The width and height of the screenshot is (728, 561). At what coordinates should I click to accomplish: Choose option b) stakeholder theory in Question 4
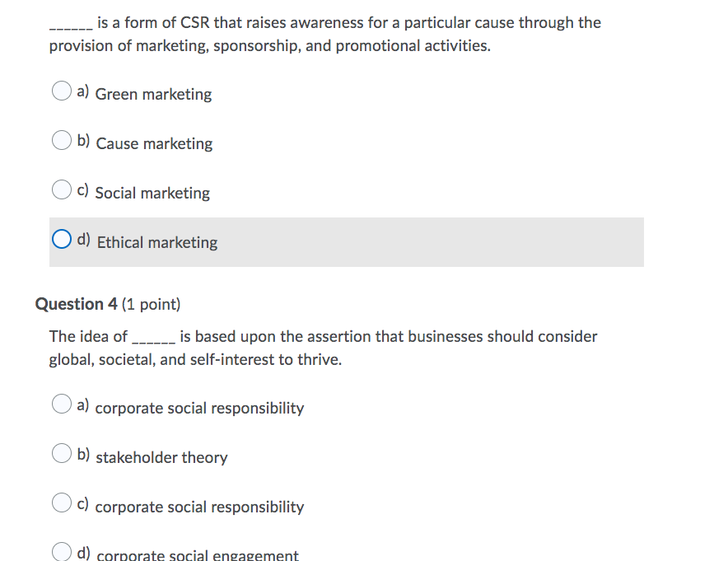61,453
